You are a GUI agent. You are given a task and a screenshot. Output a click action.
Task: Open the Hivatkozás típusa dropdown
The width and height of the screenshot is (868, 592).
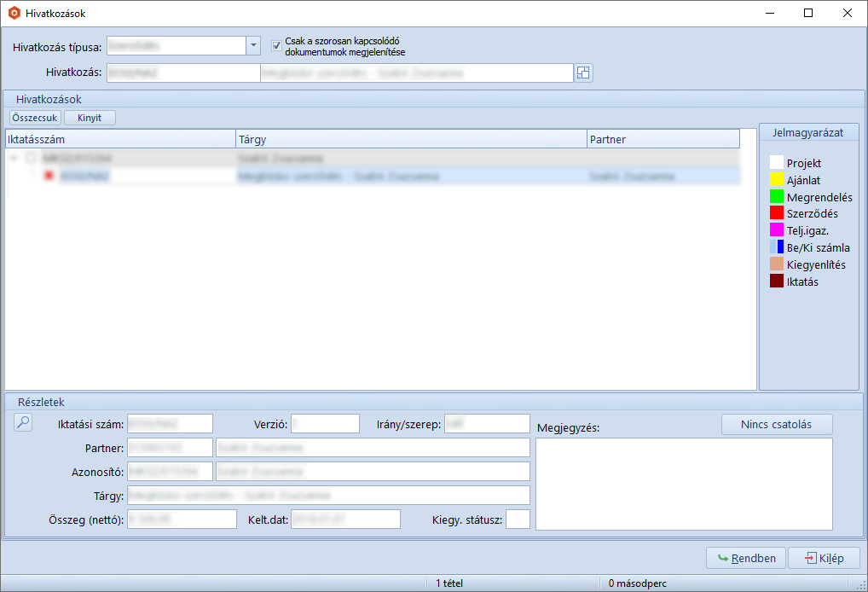[252, 46]
